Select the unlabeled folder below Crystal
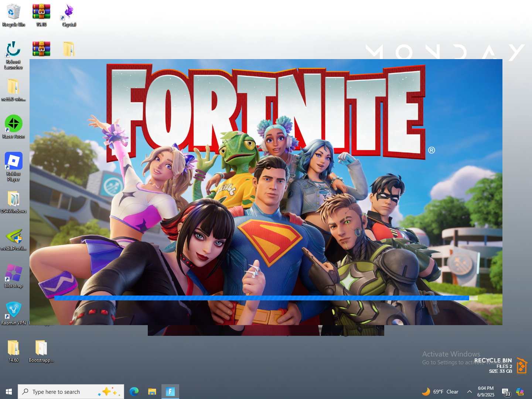The width and height of the screenshot is (532, 399). (69, 49)
